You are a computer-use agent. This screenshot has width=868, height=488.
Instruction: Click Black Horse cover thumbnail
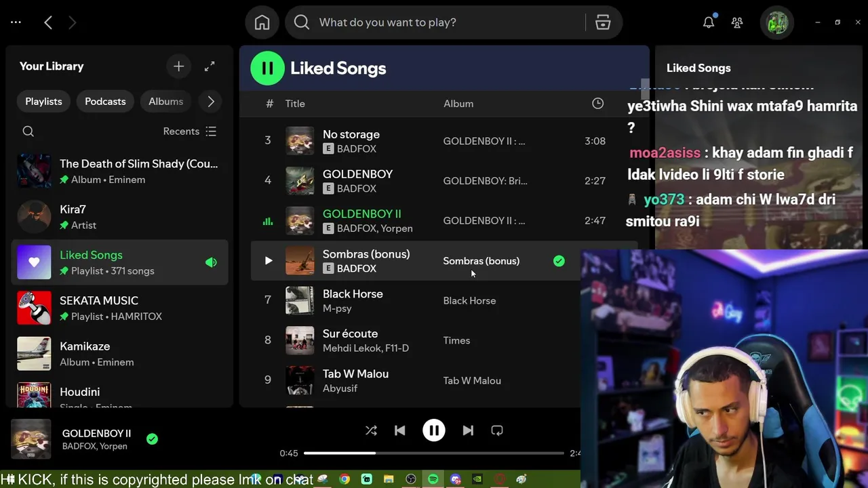point(300,301)
